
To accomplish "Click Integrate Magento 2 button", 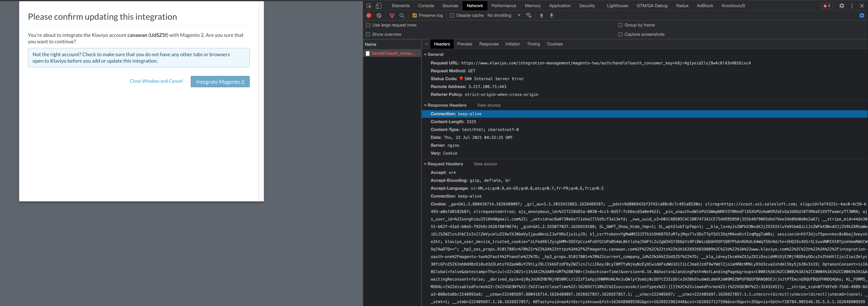I will [220, 82].
